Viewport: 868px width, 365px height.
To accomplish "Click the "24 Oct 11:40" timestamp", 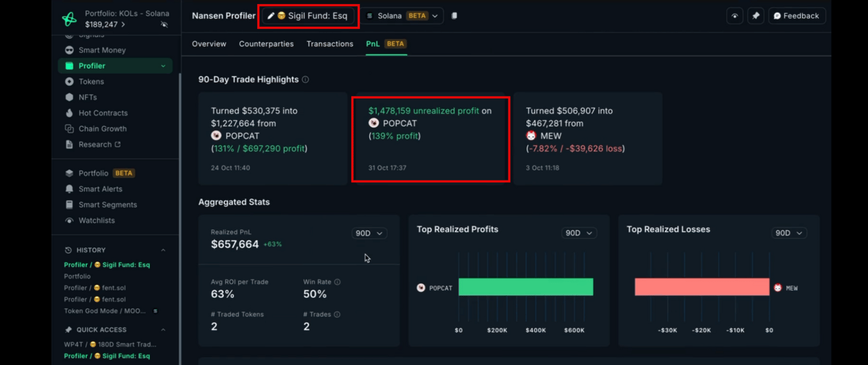I will click(230, 168).
